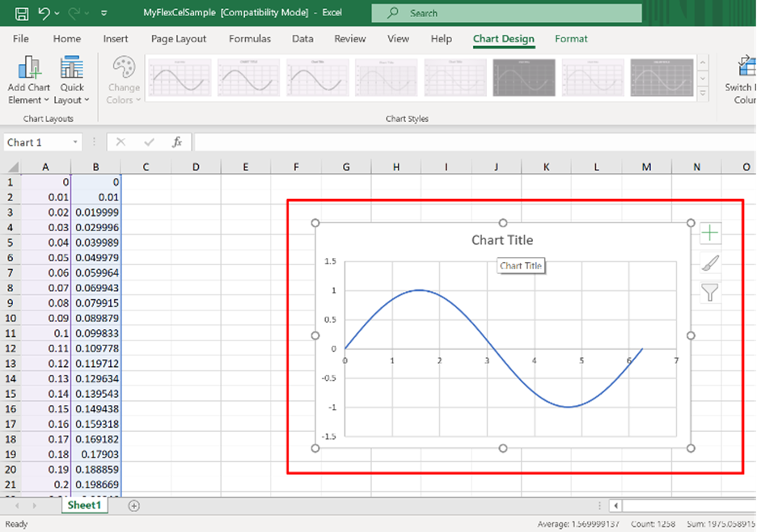Undo the last action
Image resolution: width=757 pixels, height=532 pixels.
pyautogui.click(x=44, y=13)
